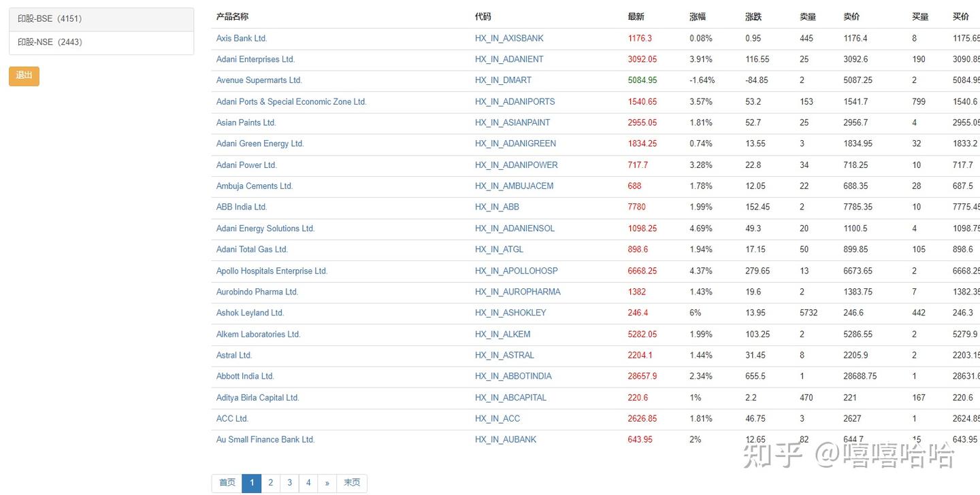Image resolution: width=980 pixels, height=495 pixels.
Task: Click the orange 退出 logout button
Action: click(x=24, y=75)
